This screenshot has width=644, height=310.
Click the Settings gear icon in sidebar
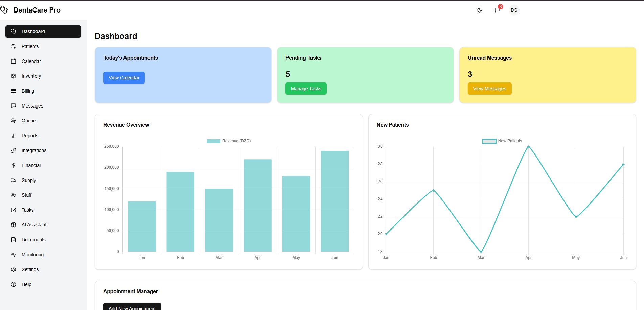click(14, 269)
